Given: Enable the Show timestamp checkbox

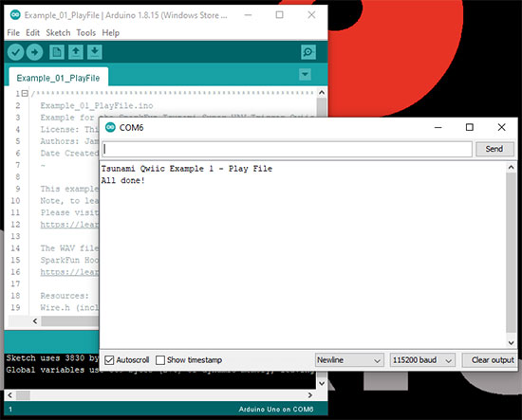Looking at the screenshot, I should pyautogui.click(x=160, y=360).
